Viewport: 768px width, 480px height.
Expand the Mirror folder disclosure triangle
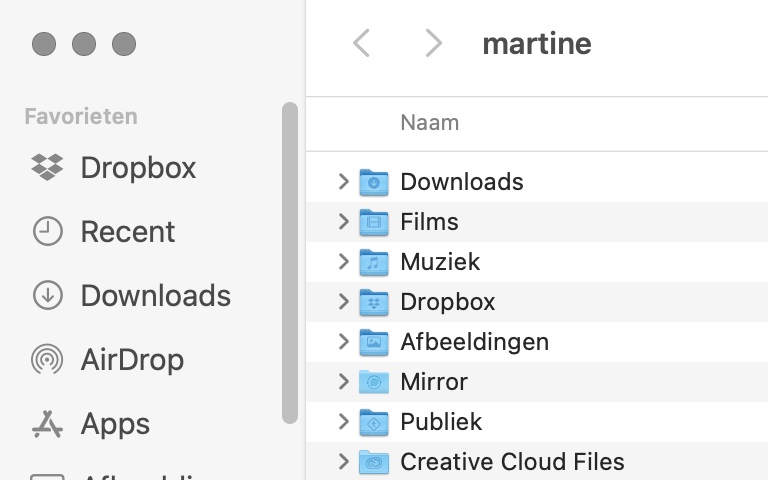click(x=343, y=382)
